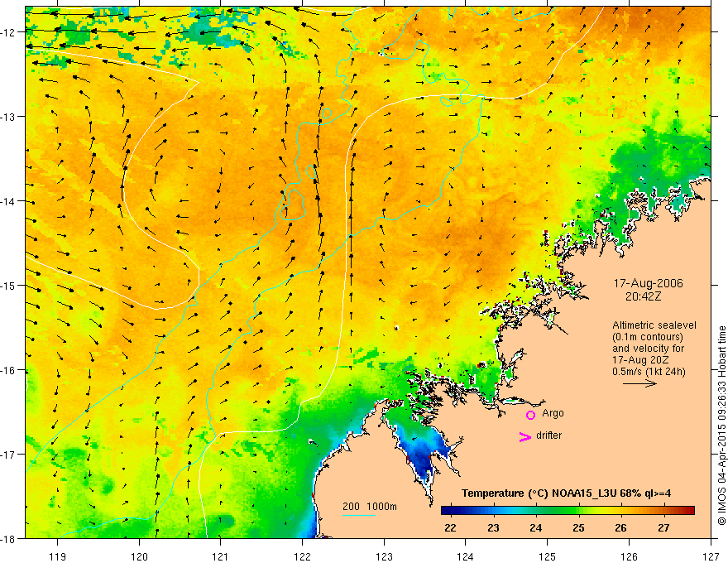Click the 'Argo' legend label

point(553,413)
